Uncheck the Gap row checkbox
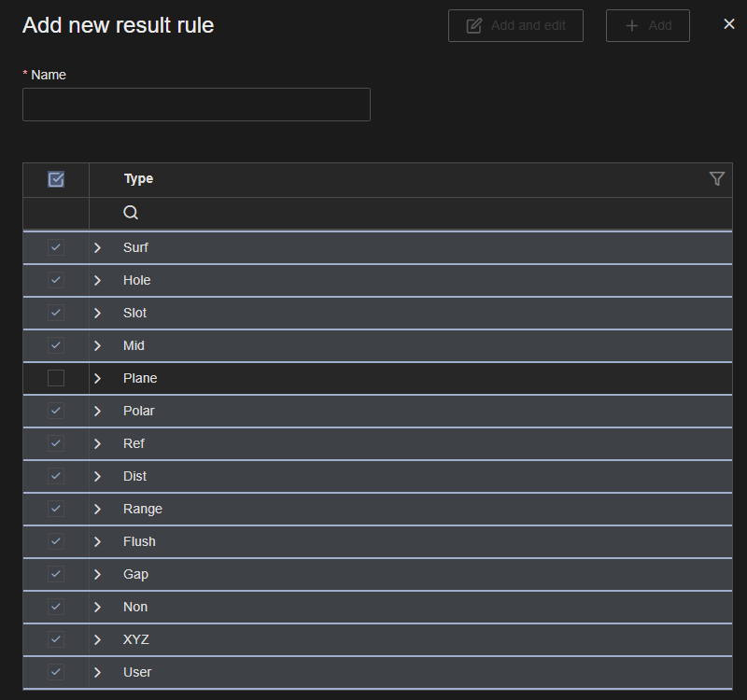The height and width of the screenshot is (700, 747). [x=56, y=574]
